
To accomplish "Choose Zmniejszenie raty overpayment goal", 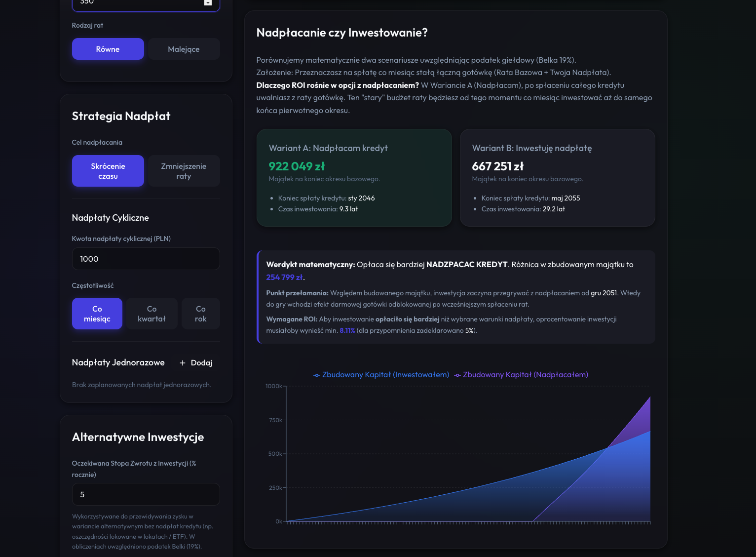I will coord(184,171).
